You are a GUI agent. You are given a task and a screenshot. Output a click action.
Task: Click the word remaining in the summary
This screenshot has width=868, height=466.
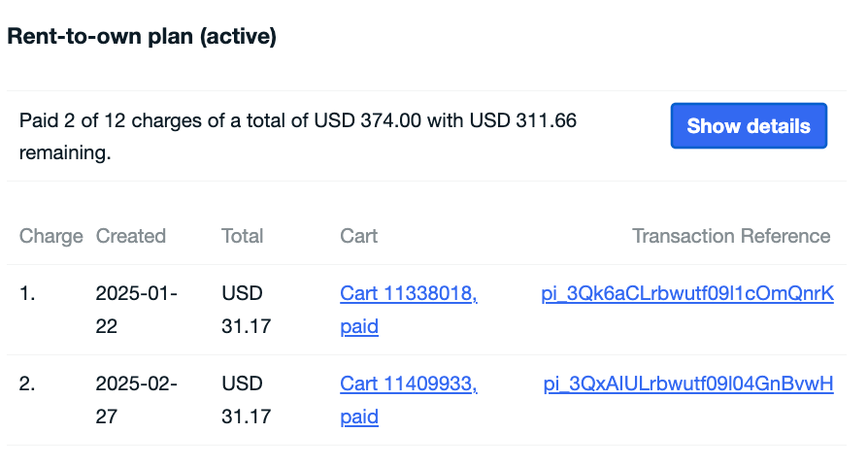point(64,153)
